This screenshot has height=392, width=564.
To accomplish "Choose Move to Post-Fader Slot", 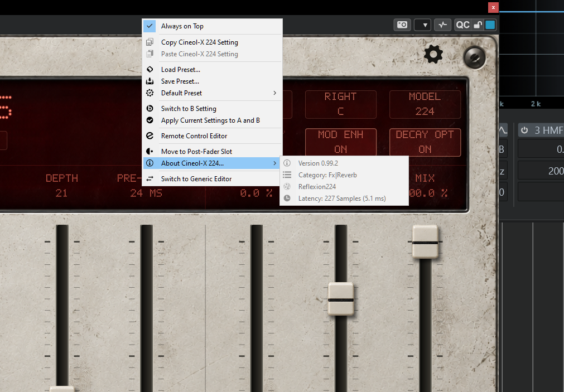I will [212, 152].
